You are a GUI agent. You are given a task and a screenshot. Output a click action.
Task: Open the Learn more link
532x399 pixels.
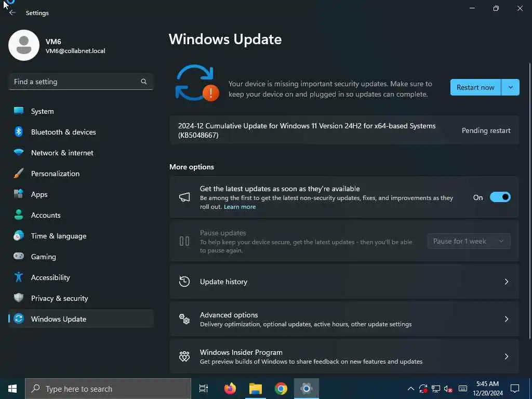coord(240,207)
